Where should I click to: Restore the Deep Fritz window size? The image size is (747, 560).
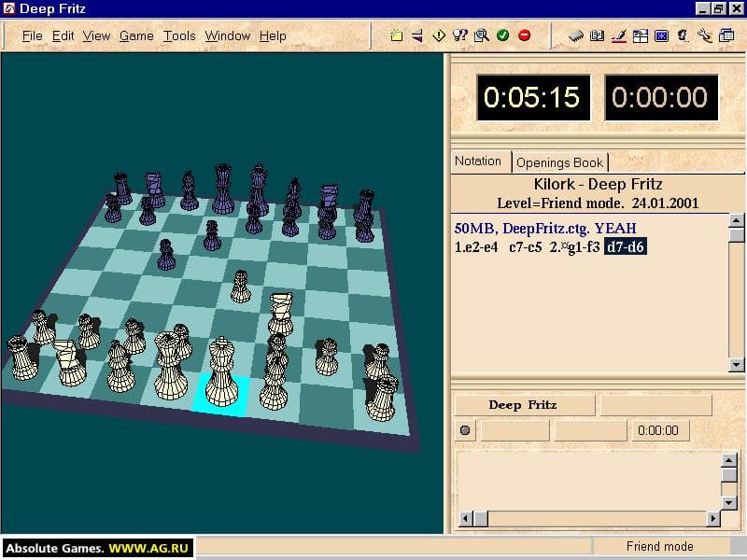[x=718, y=8]
